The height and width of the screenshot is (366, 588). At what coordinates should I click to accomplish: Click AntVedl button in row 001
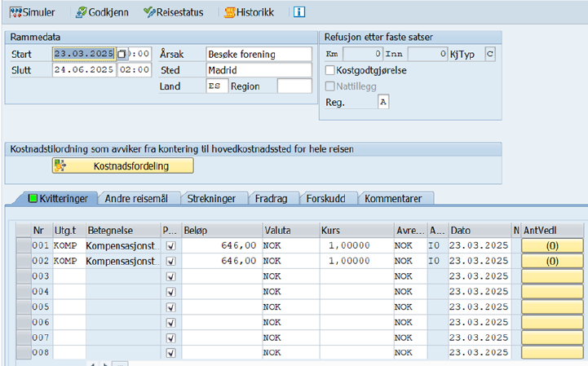click(x=552, y=246)
